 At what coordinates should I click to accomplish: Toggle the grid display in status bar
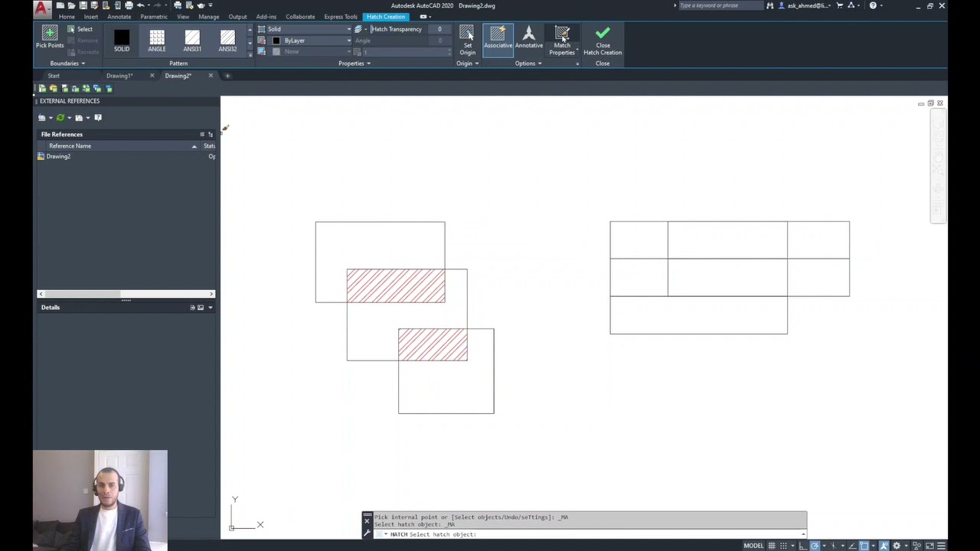point(772,546)
